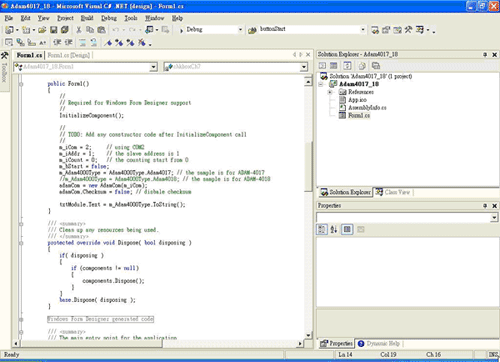Click the Save All icon
The height and width of the screenshot is (362, 500).
pos(65,30)
